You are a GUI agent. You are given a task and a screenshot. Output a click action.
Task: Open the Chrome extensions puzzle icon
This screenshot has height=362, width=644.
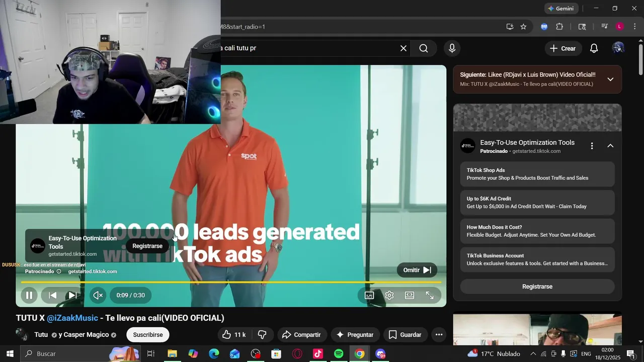559,27
